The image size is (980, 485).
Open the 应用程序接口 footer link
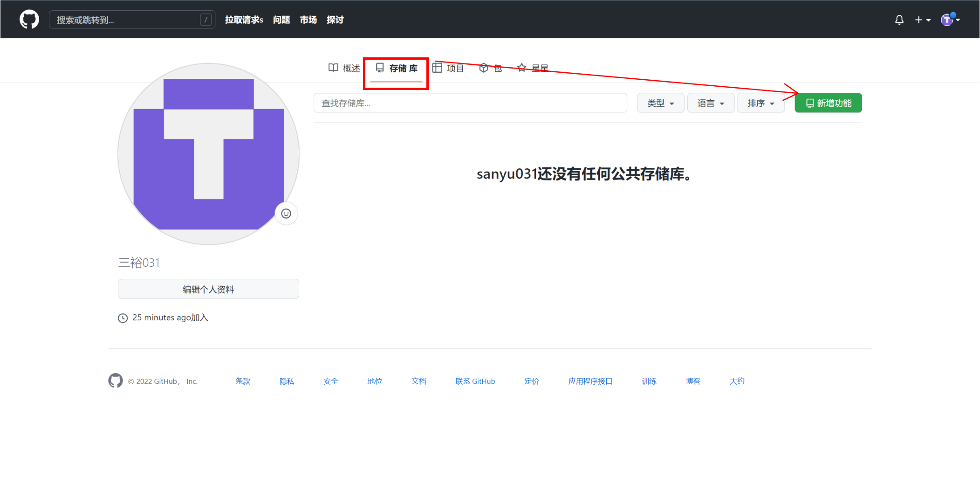pyautogui.click(x=590, y=381)
